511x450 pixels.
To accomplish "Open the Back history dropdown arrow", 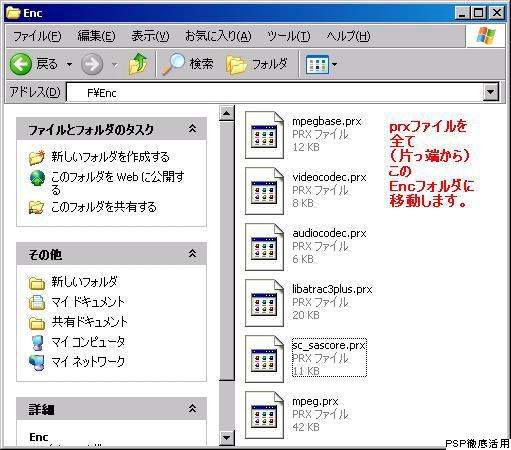I will [69, 64].
